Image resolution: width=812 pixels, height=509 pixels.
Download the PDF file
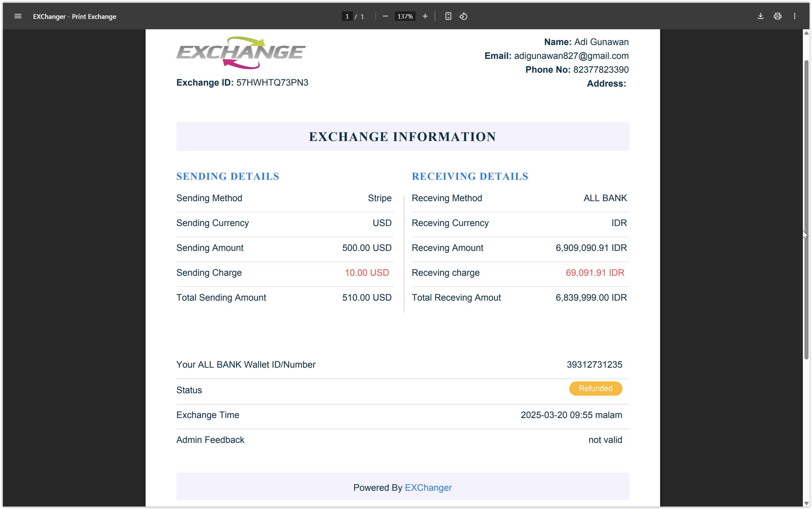click(x=760, y=16)
